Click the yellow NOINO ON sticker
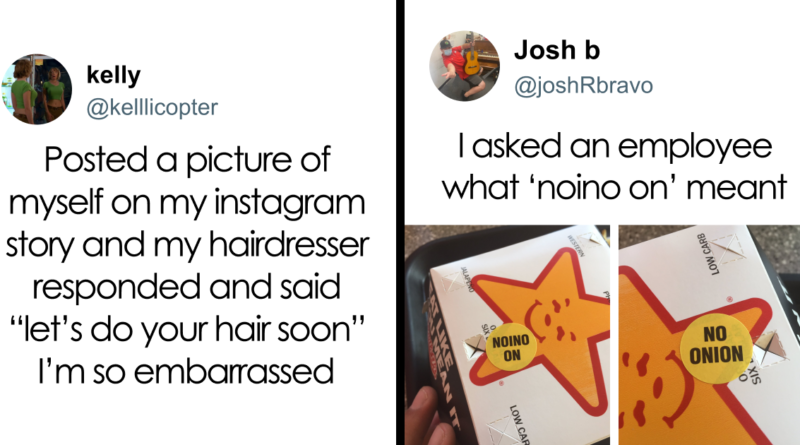The image size is (800, 445). 511,347
